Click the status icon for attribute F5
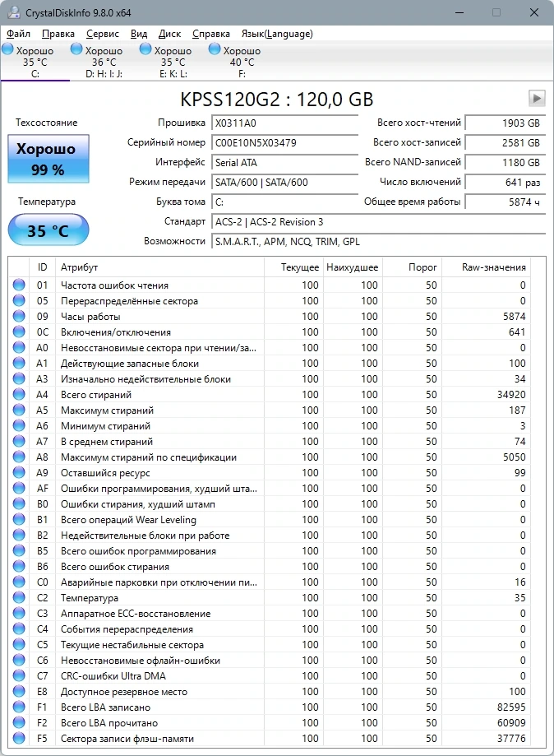This screenshot has height=756, width=554. (19, 738)
